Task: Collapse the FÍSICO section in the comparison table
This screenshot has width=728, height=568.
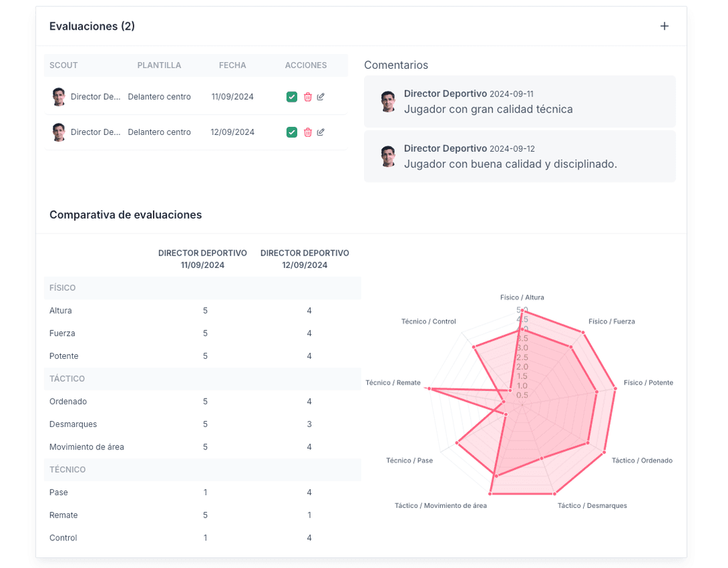Action: pyautogui.click(x=63, y=288)
